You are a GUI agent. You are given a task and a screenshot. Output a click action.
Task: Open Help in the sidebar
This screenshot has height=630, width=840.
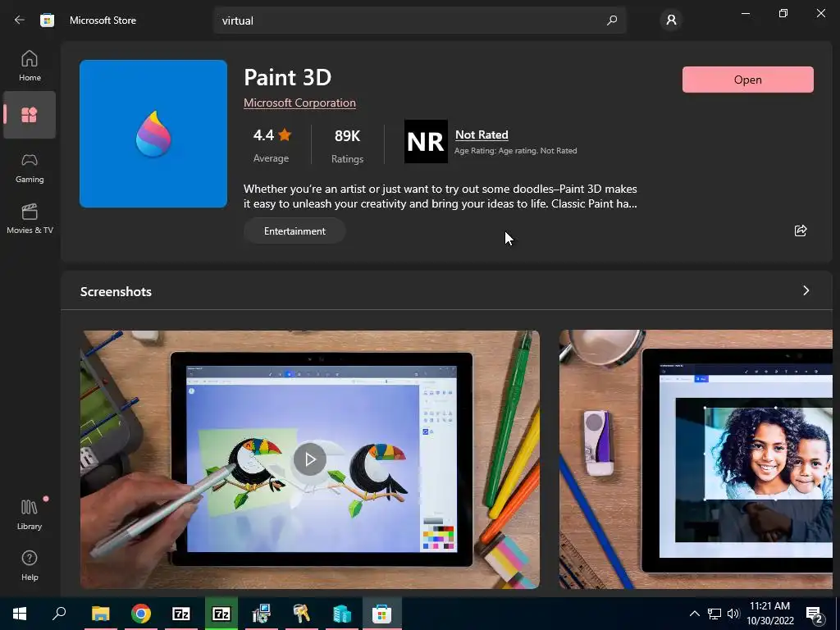[30, 565]
